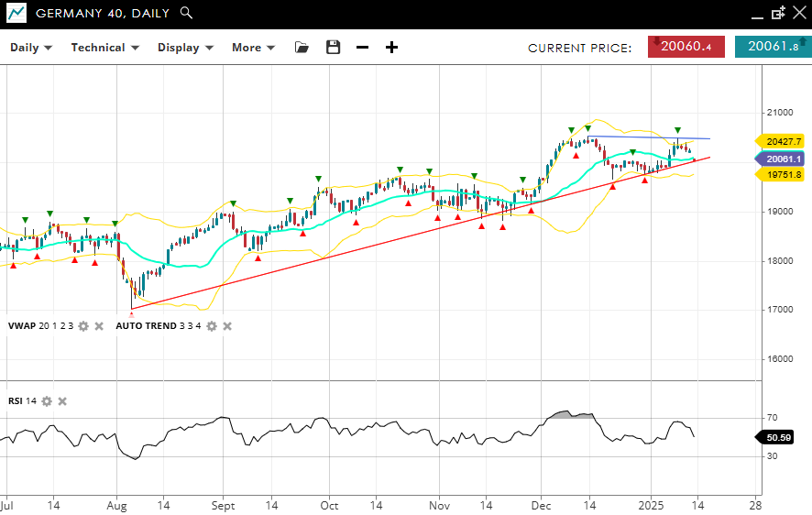Click the magnifier search icon beside Germany 40
Viewport: 812px width, 515px height.
point(186,13)
